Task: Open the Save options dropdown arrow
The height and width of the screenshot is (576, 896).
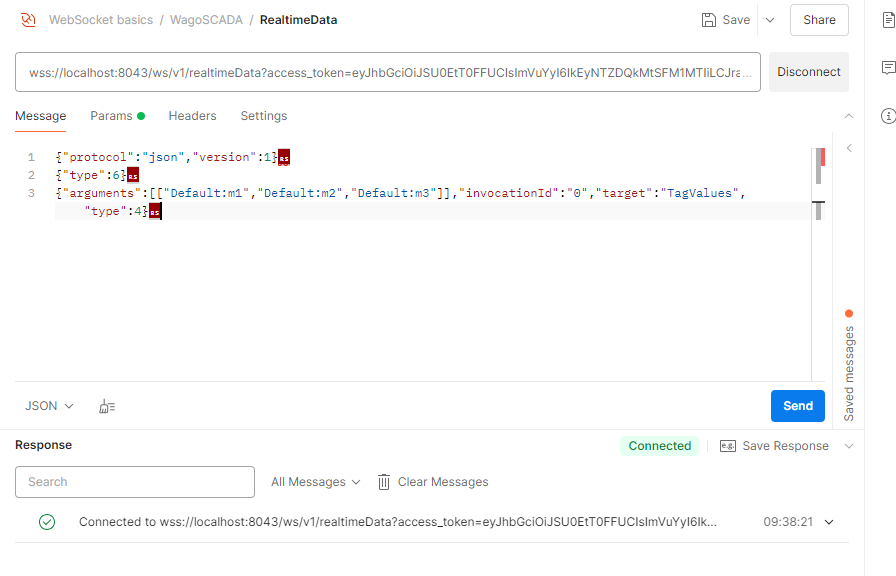Action: pyautogui.click(x=769, y=20)
